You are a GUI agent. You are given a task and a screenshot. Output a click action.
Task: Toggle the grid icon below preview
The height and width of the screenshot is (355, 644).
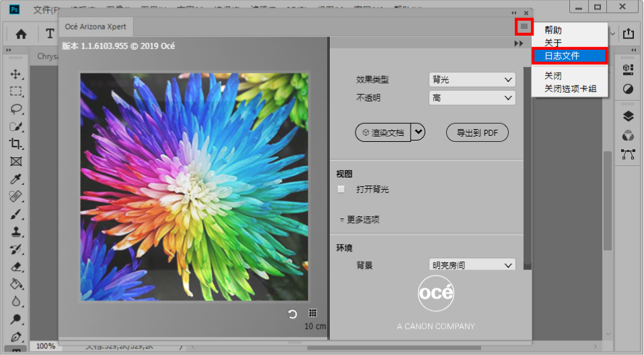pyautogui.click(x=312, y=313)
